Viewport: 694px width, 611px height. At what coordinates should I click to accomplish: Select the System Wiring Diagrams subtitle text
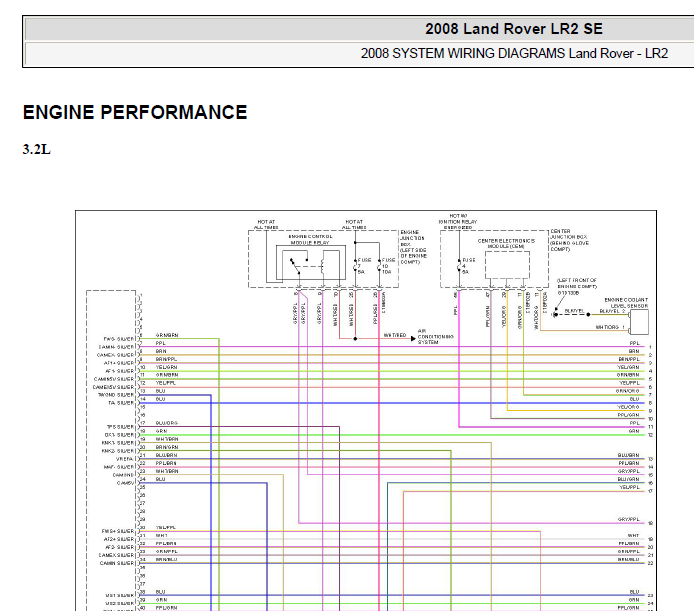click(514, 54)
